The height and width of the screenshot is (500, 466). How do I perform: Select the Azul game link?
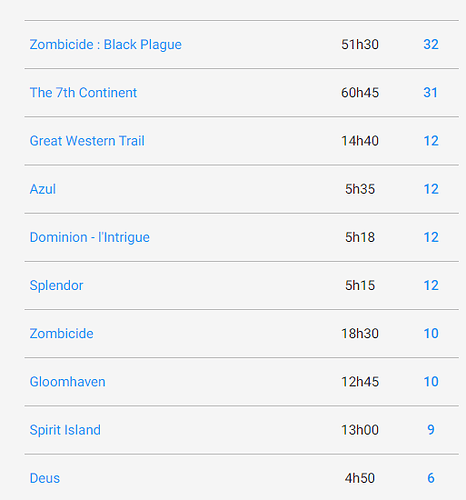tap(43, 189)
